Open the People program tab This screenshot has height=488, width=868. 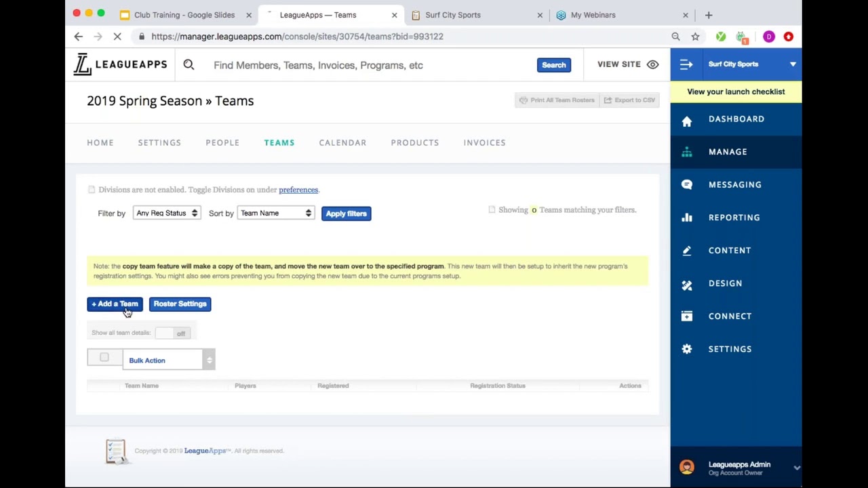(222, 142)
